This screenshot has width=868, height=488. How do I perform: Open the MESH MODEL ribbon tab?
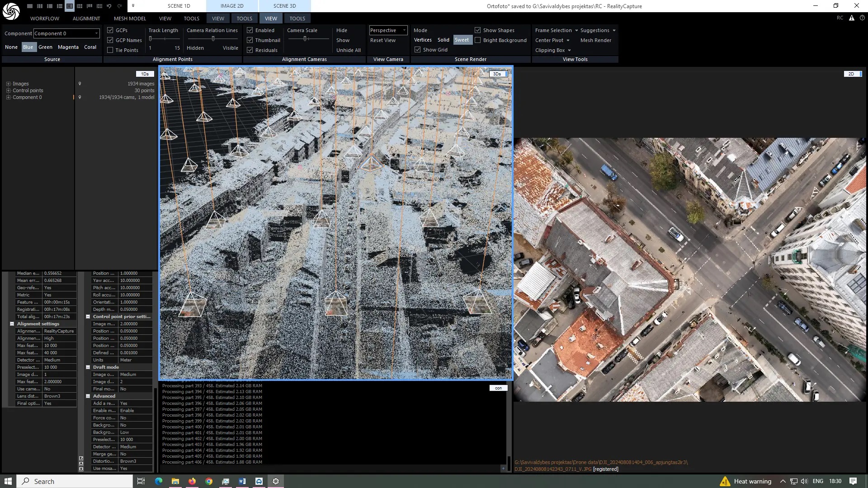pyautogui.click(x=130, y=19)
